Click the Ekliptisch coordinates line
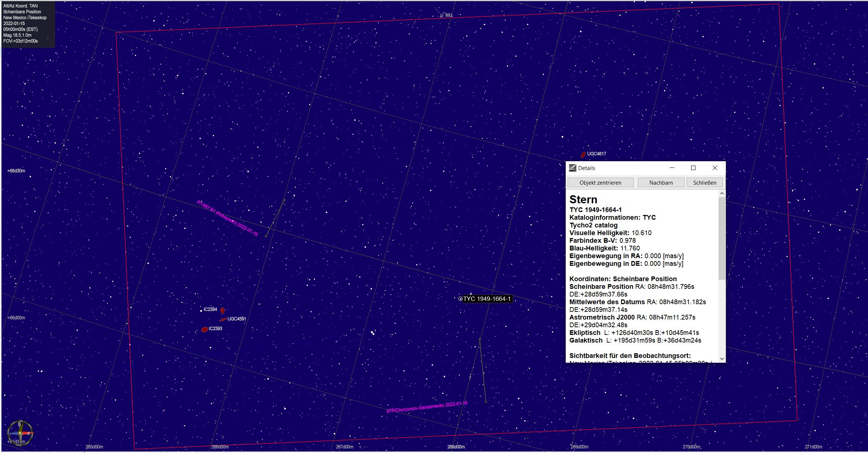Screen dimensions: 868x453 coord(634,333)
